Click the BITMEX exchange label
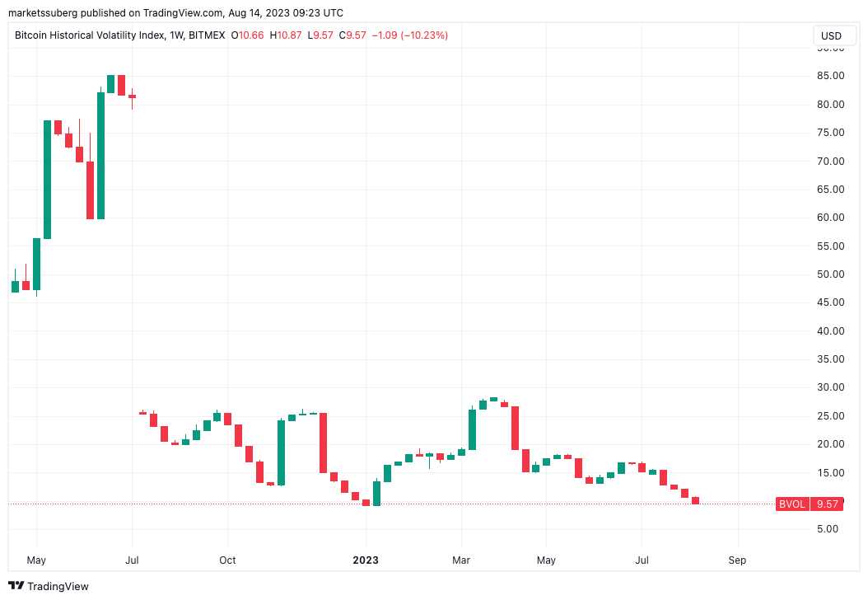Screen dimensions: 868x600 click(205, 35)
